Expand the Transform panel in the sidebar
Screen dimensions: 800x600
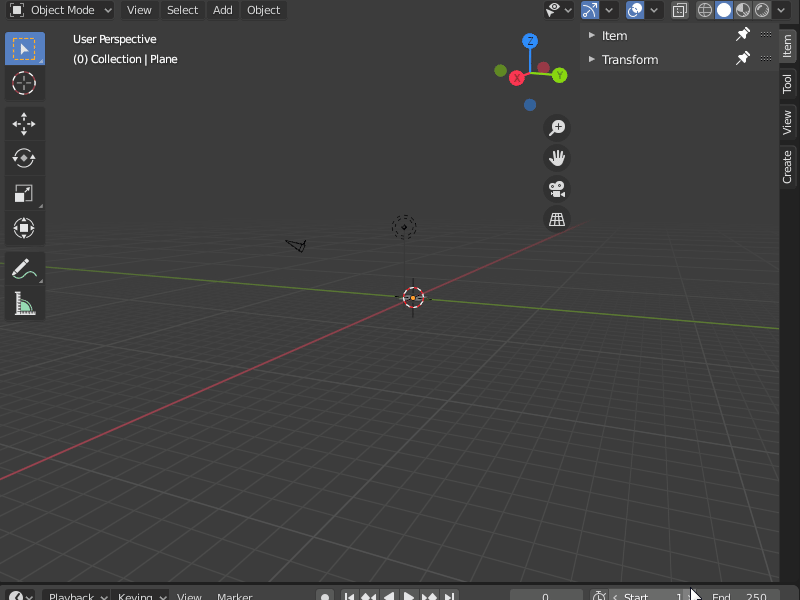631,59
